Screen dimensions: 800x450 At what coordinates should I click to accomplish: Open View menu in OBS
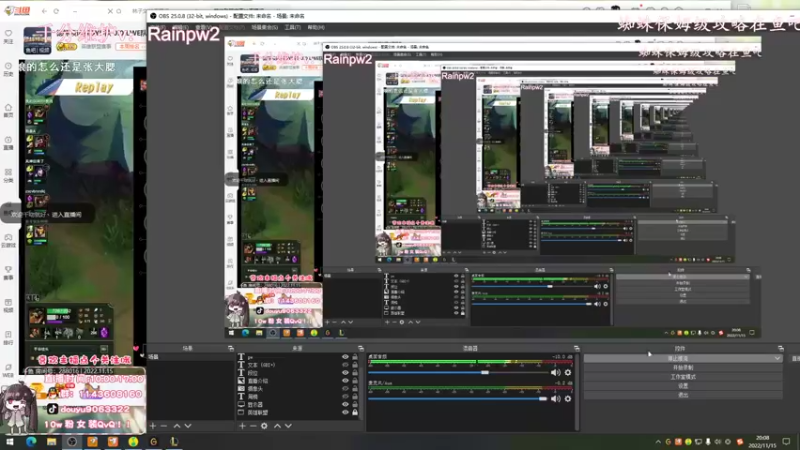click(203, 28)
